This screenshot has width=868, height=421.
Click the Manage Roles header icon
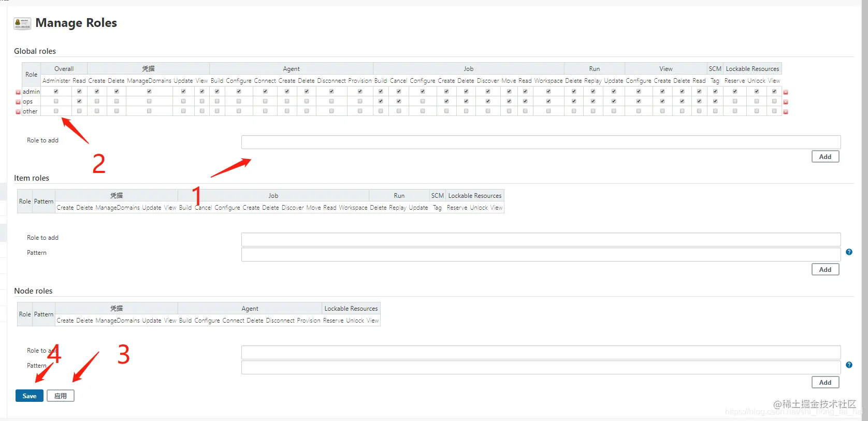[22, 23]
